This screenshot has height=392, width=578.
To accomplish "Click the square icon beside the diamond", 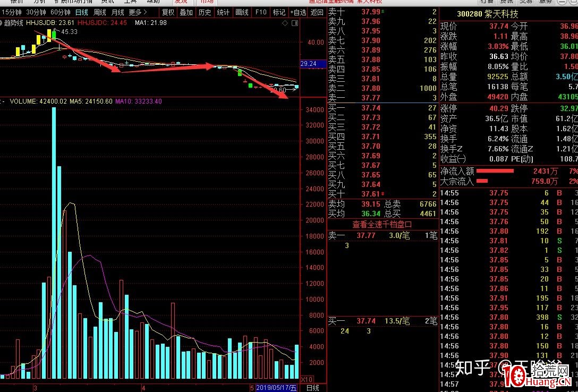I will [x=294, y=23].
